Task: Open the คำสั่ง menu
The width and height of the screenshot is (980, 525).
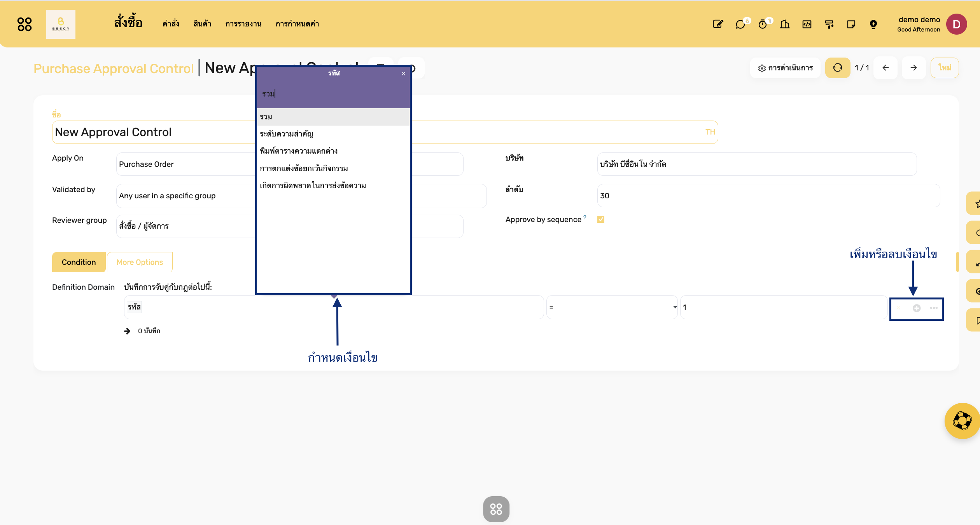Action: point(171,24)
